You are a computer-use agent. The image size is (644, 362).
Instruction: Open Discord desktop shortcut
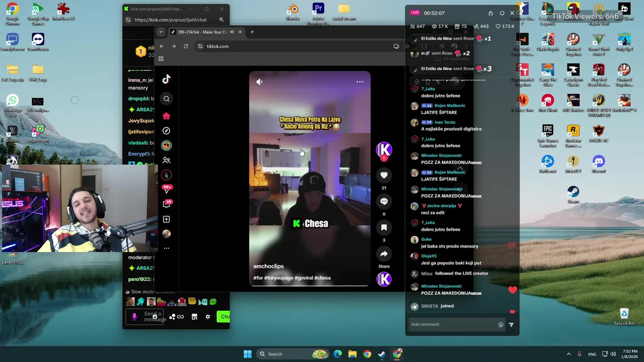click(598, 164)
